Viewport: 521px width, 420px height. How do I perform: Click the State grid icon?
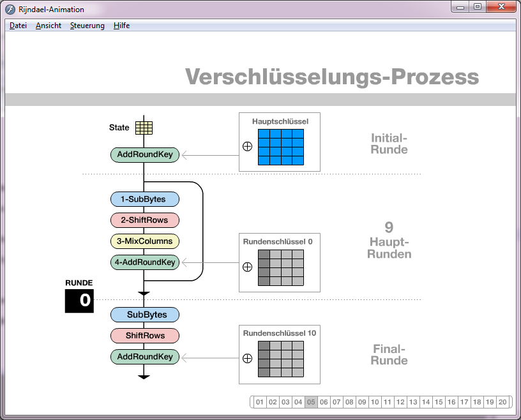click(144, 127)
